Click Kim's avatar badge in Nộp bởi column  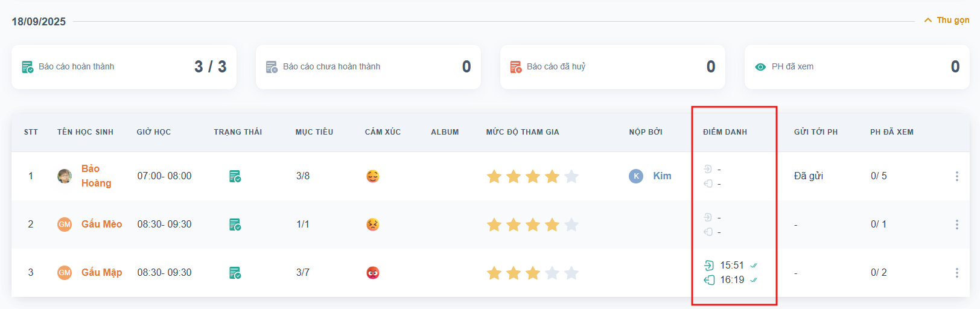pos(636,176)
